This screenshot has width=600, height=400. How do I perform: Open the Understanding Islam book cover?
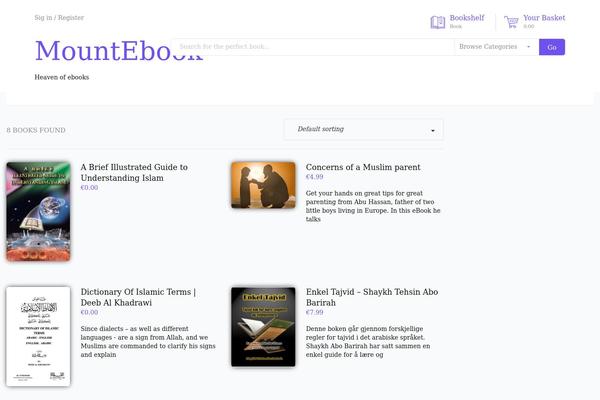tap(38, 211)
